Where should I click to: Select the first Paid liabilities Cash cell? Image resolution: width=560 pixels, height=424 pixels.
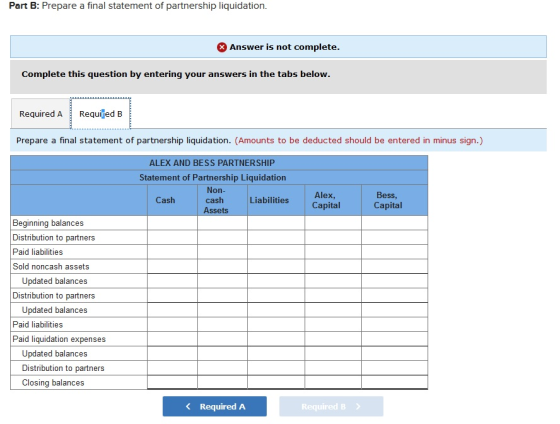(172, 252)
